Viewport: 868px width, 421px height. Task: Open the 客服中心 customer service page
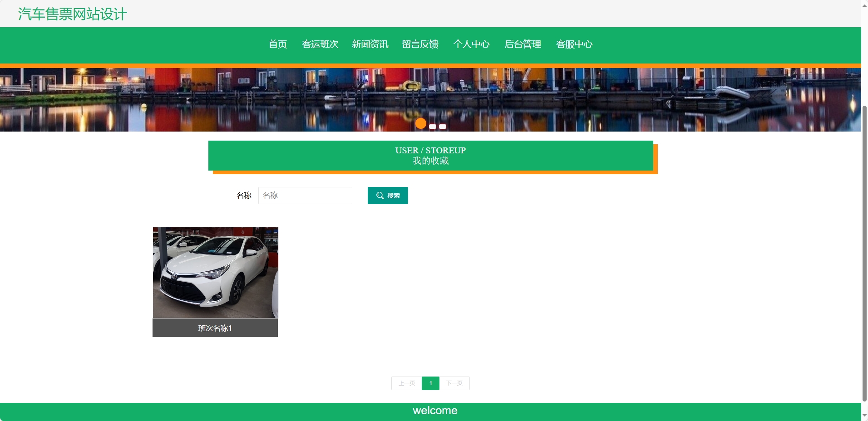pos(574,44)
